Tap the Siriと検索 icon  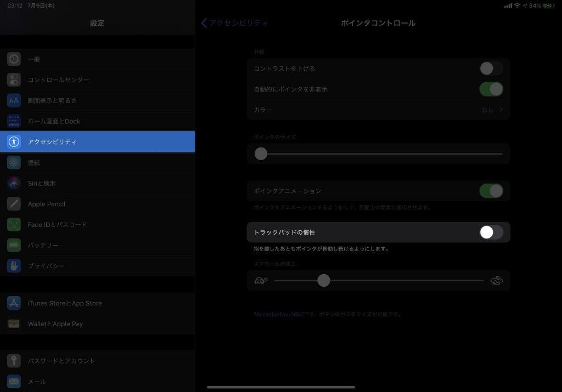[14, 183]
